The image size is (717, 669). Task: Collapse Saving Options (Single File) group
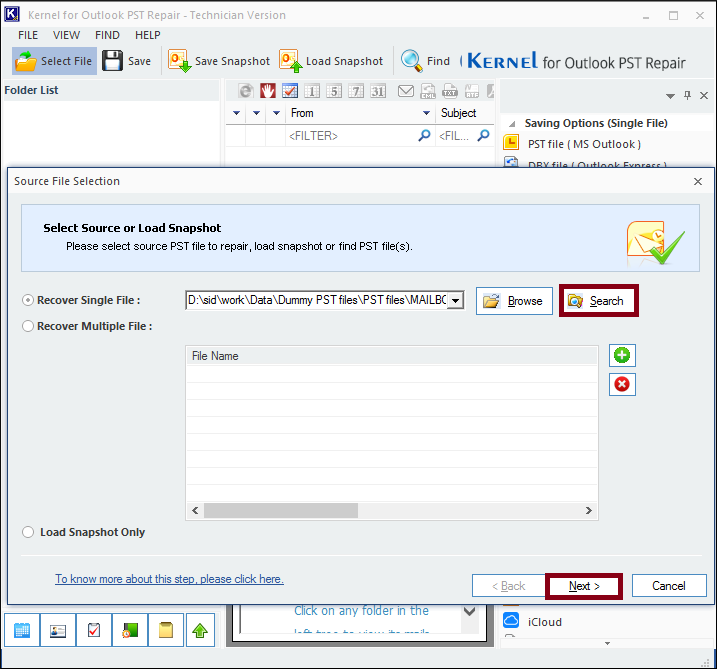(513, 124)
